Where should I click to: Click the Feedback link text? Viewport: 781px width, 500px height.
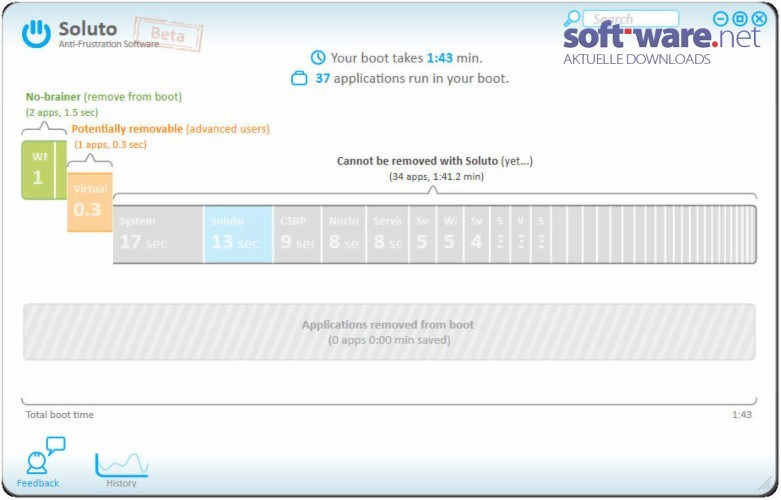[x=38, y=483]
